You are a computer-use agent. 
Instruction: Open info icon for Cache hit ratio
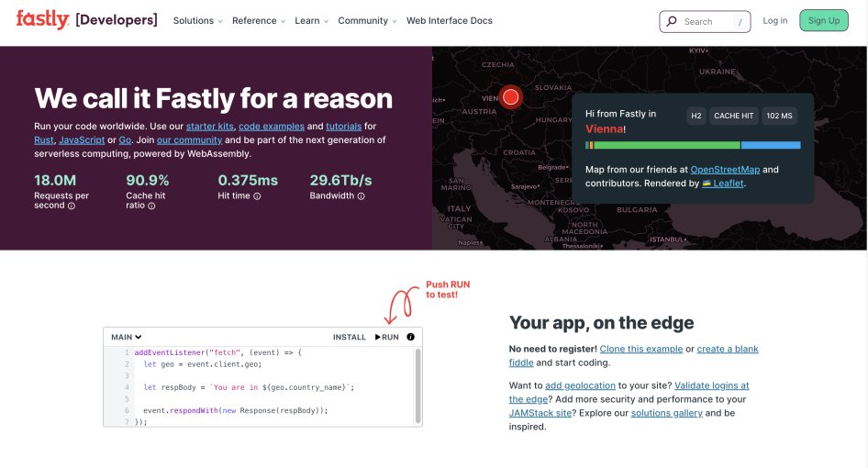point(151,206)
